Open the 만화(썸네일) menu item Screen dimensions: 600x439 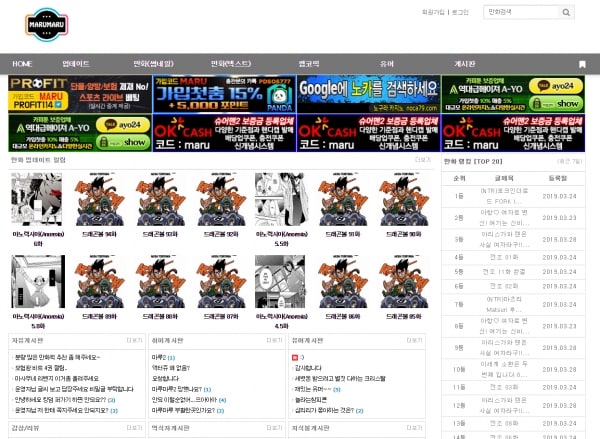153,64
